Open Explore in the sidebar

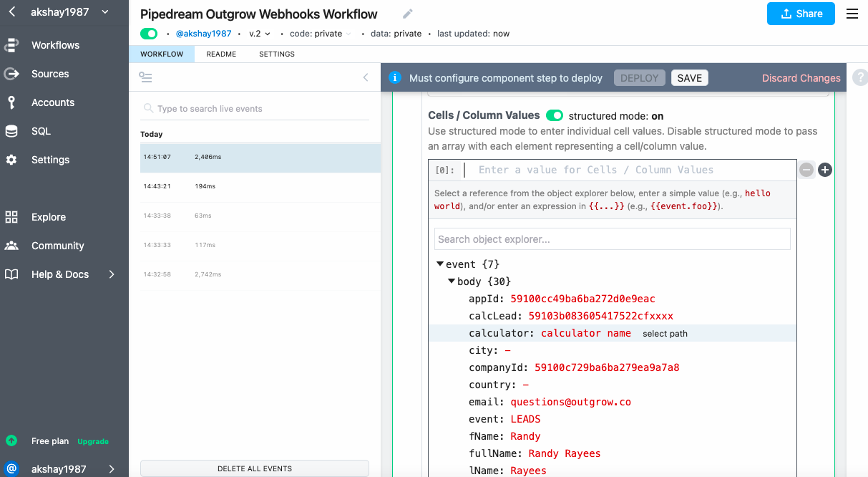pos(49,217)
